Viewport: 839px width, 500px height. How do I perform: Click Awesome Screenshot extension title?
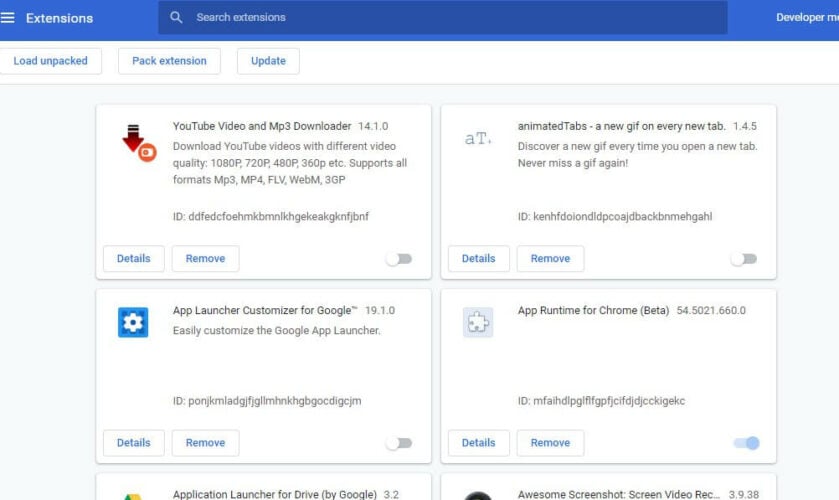[619, 494]
